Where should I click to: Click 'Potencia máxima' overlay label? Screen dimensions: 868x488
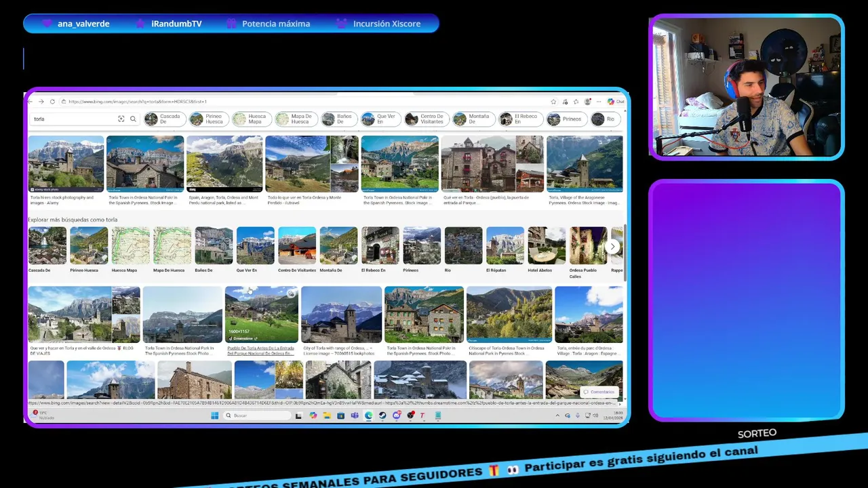pyautogui.click(x=276, y=24)
